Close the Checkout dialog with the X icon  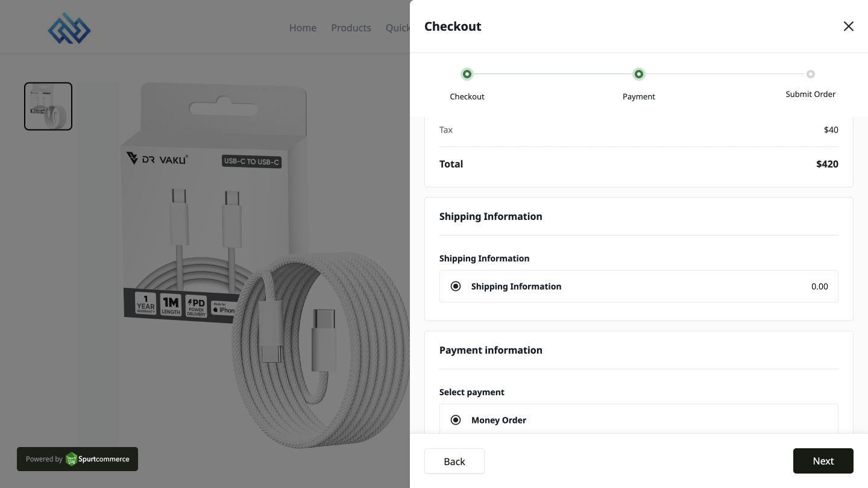tap(849, 26)
